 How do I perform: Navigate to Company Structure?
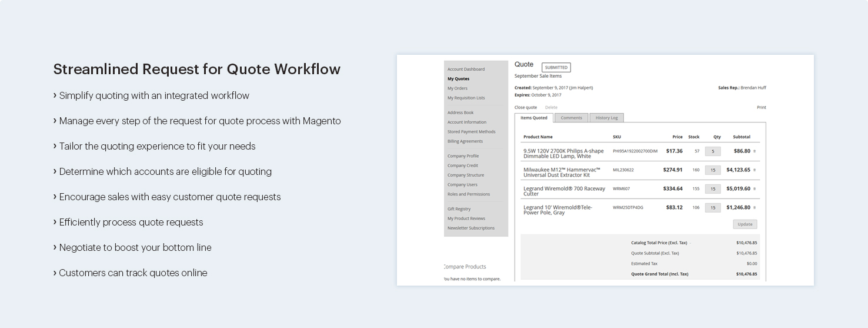coord(466,175)
